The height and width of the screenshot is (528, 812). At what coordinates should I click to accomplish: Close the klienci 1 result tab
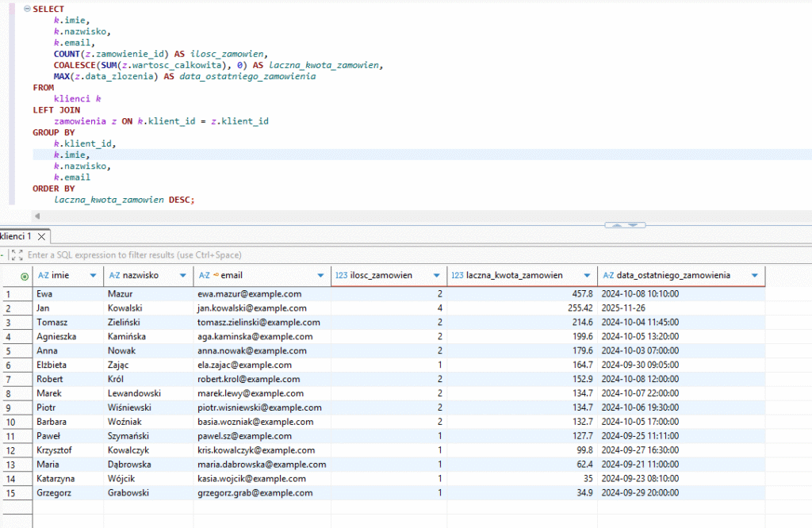42,236
